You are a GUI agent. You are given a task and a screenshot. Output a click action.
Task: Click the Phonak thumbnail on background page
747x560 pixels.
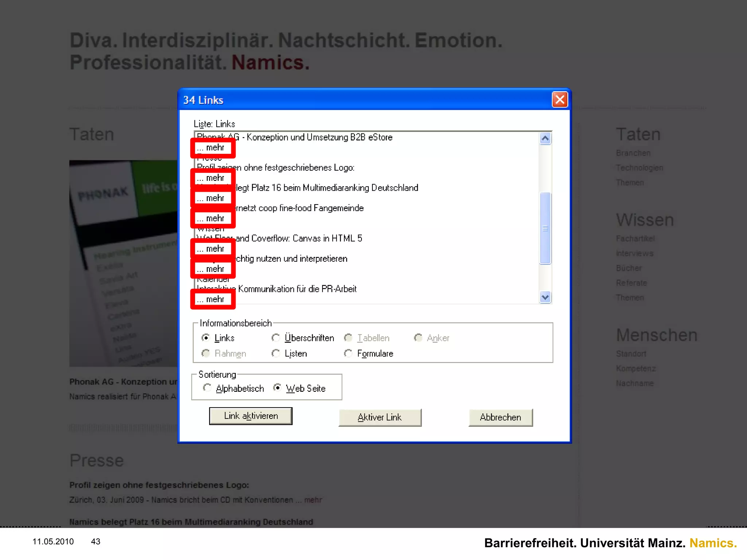124,263
